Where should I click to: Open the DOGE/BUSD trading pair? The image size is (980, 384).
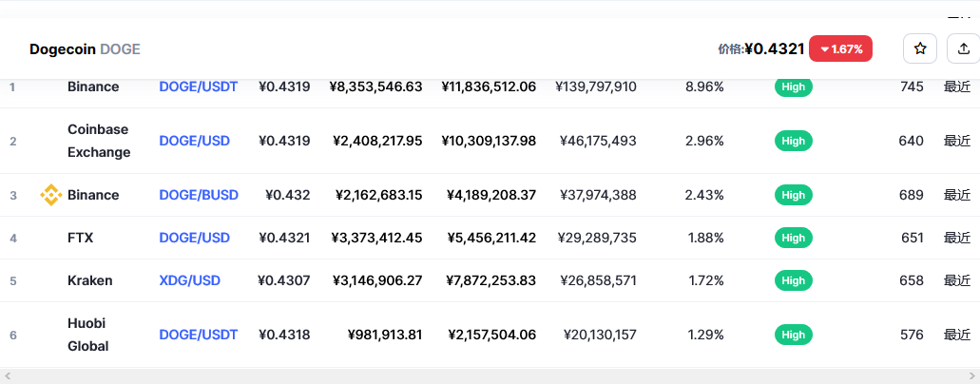198,195
